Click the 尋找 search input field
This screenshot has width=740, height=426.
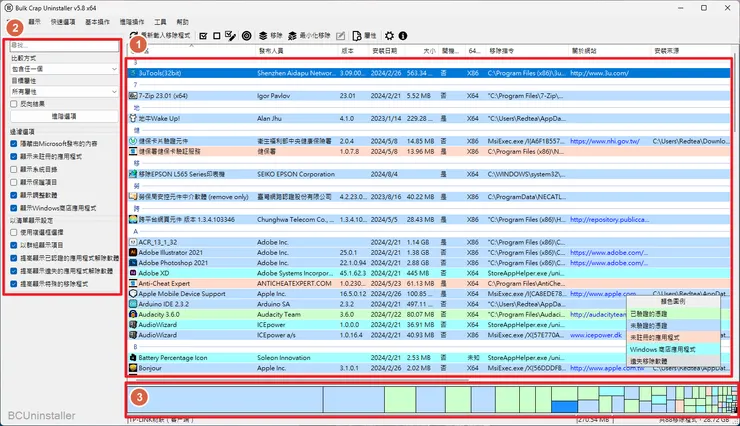[x=64, y=46]
